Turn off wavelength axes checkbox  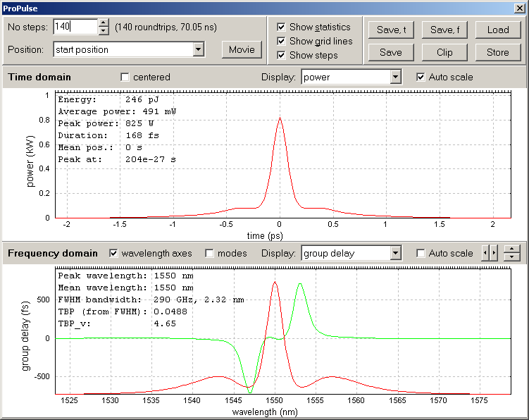pos(113,254)
